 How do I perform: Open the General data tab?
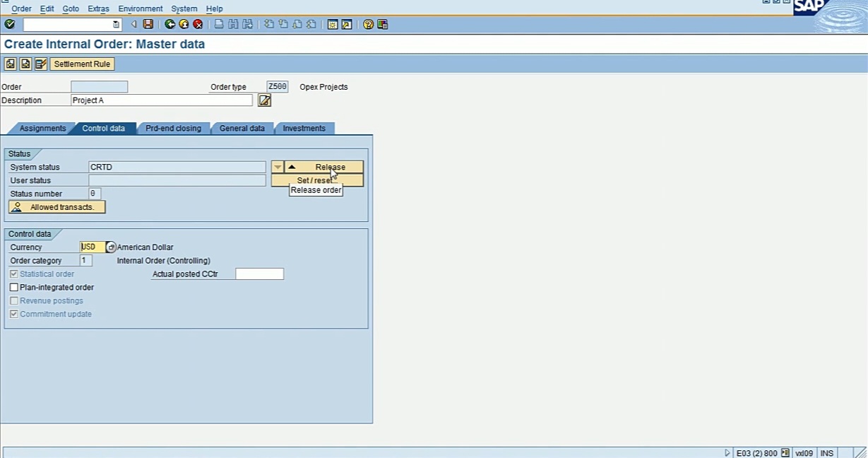242,129
